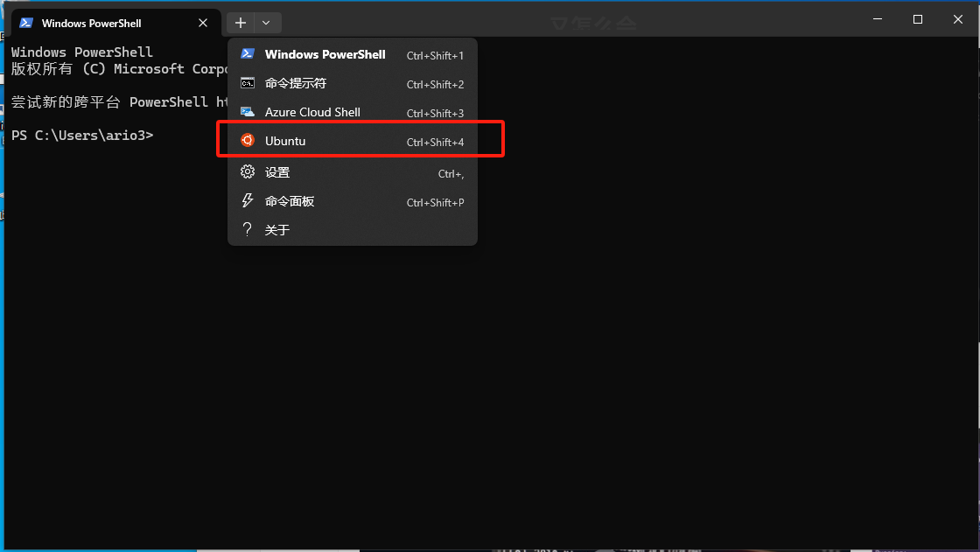Click the PowerShell icon in the menu
The width and height of the screenshot is (980, 552).
click(248, 53)
